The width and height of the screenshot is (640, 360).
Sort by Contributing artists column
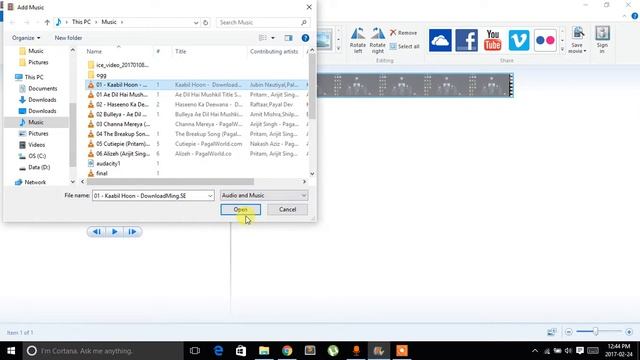[x=274, y=51]
